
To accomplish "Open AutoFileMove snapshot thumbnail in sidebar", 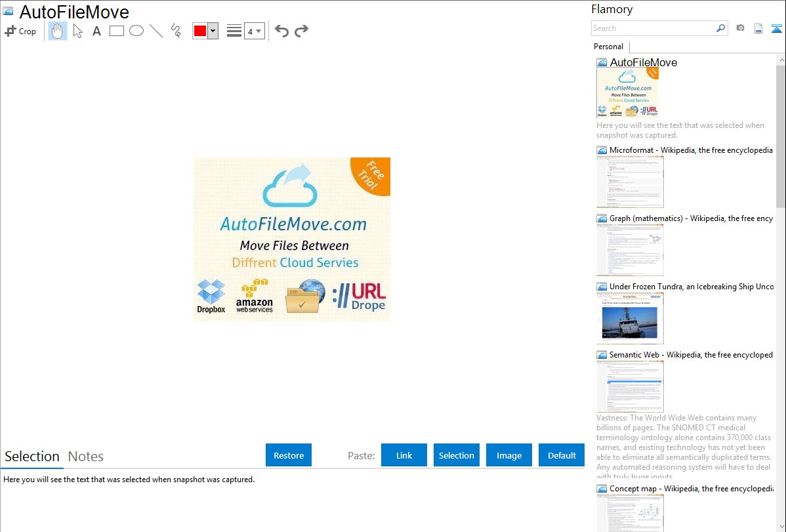I will click(x=628, y=93).
